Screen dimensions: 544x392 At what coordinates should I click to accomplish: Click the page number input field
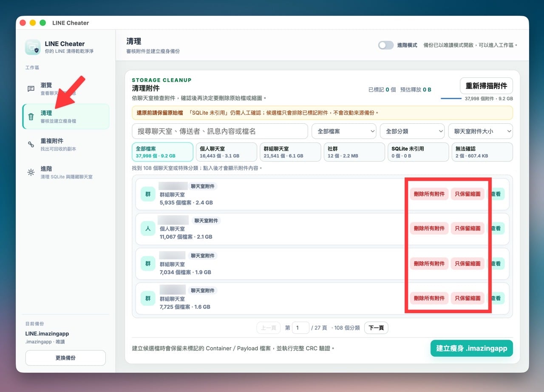300,328
